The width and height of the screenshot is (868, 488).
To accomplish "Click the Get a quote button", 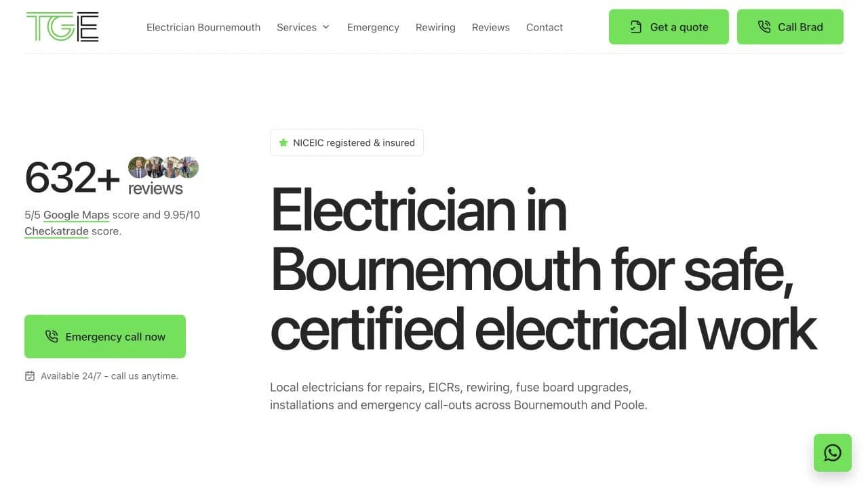I will pyautogui.click(x=669, y=27).
